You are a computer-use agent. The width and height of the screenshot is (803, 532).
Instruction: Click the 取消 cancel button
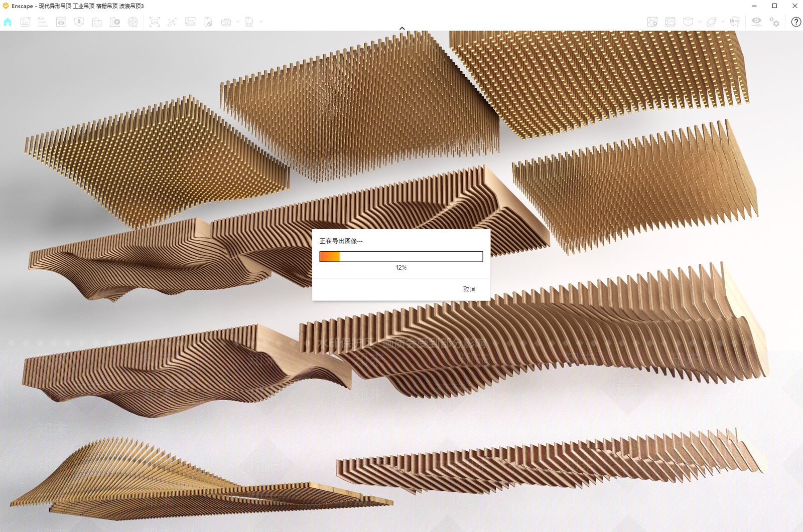[x=469, y=289]
